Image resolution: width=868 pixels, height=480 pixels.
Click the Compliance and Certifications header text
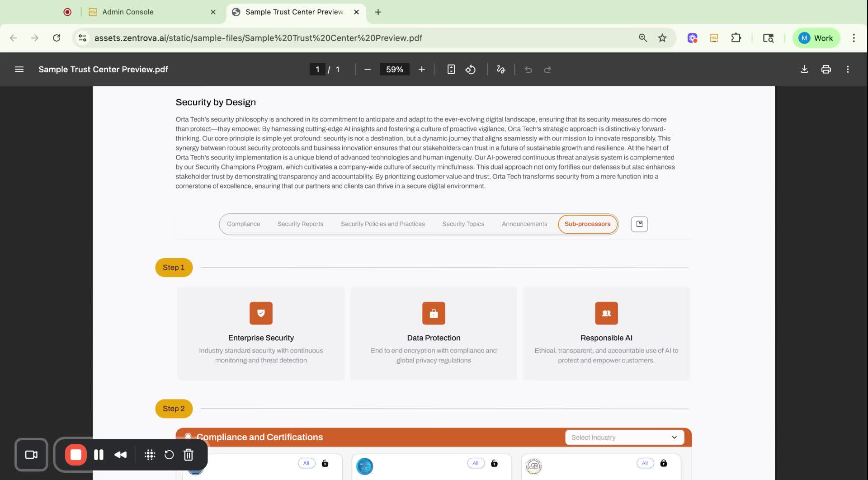click(259, 437)
